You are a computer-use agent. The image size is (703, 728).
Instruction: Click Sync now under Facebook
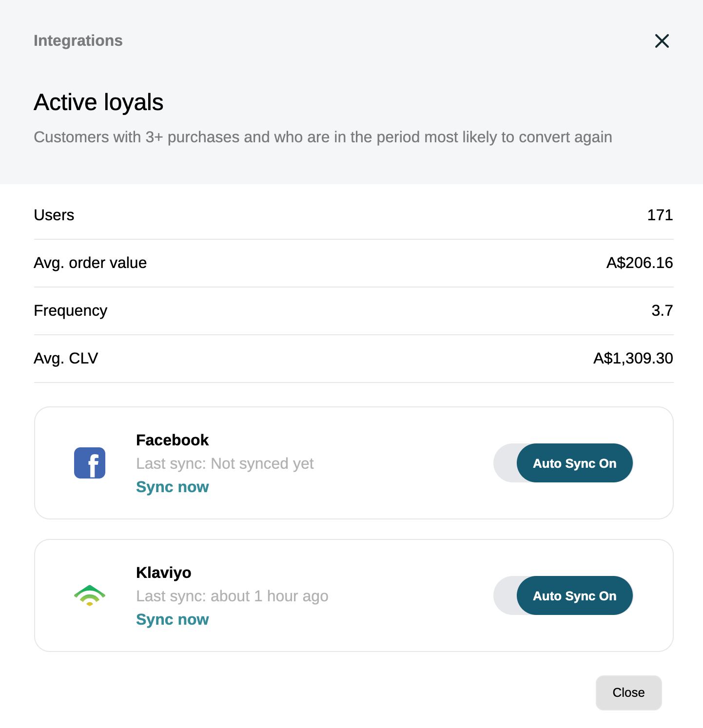172,487
